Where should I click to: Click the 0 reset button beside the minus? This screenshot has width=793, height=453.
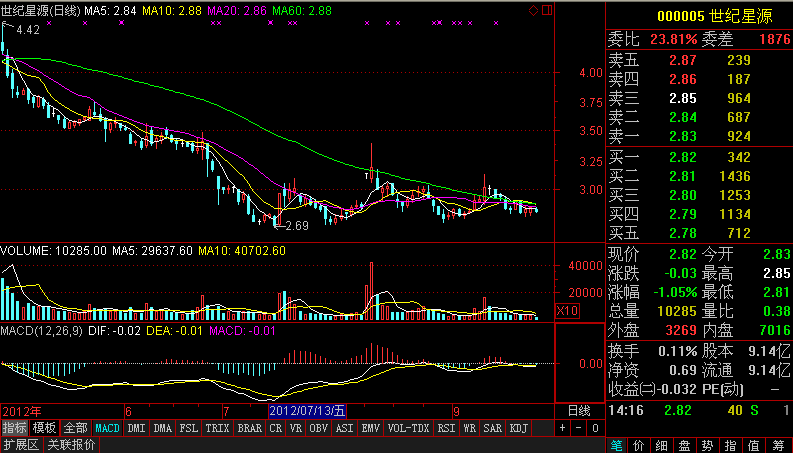pos(593,428)
